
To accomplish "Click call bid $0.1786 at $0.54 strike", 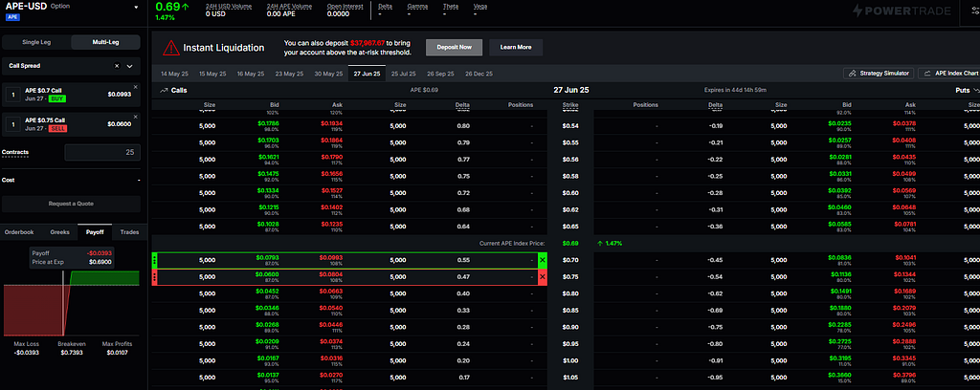I will 270,123.
